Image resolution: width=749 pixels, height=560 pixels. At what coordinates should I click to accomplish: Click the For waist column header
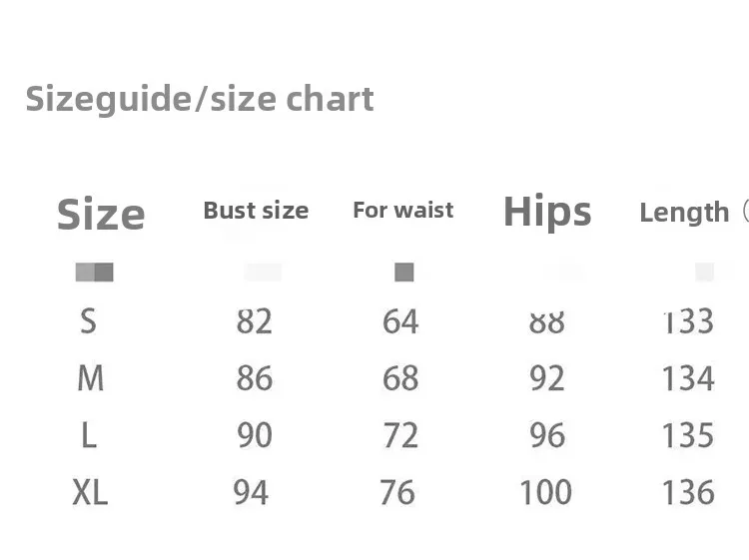coord(403,211)
